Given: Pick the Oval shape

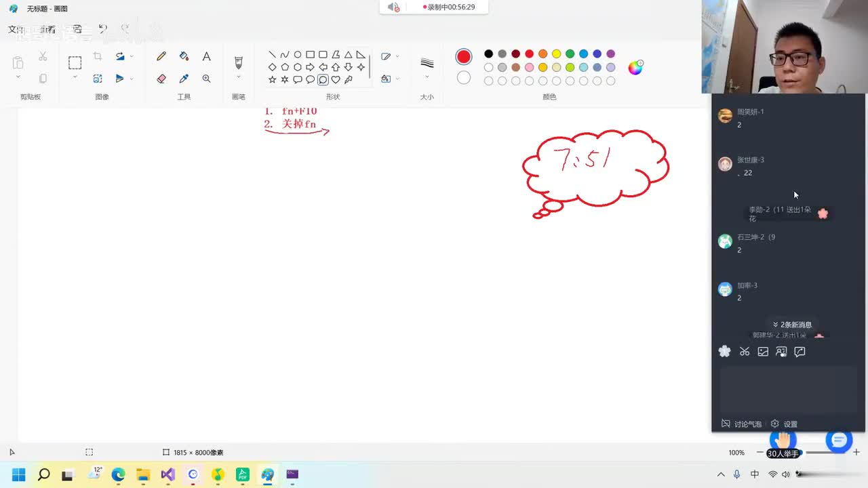Looking at the screenshot, I should click(x=297, y=55).
